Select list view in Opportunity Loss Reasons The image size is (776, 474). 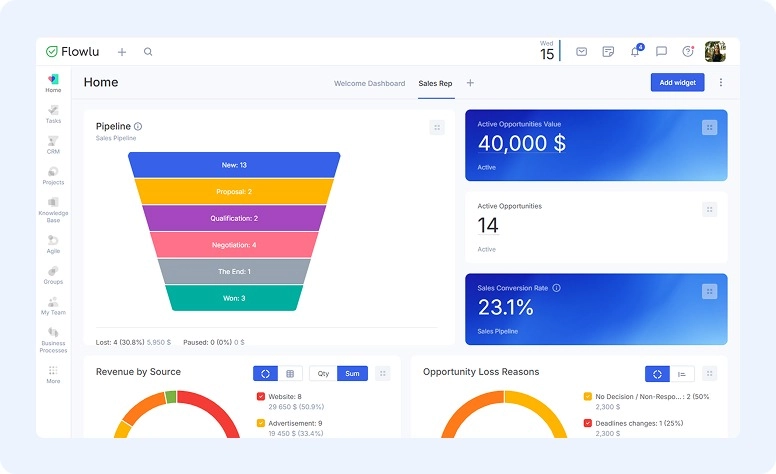click(x=682, y=374)
